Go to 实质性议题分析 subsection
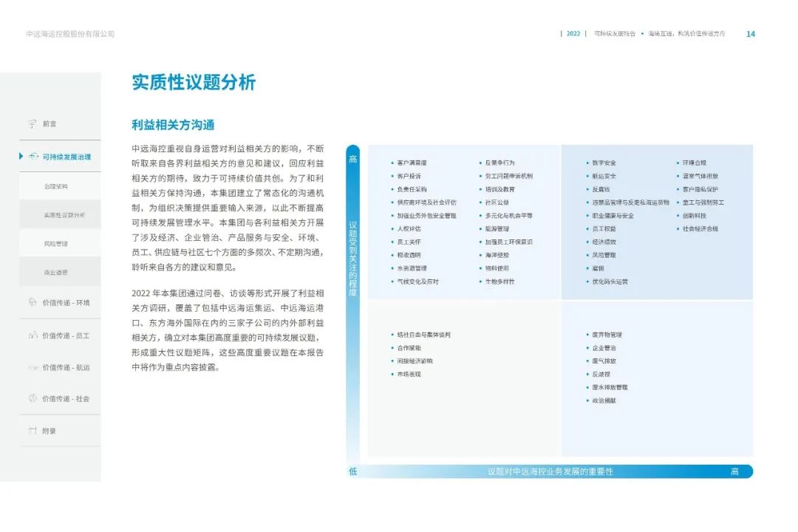Screen dimensions: 798x532 [64, 215]
